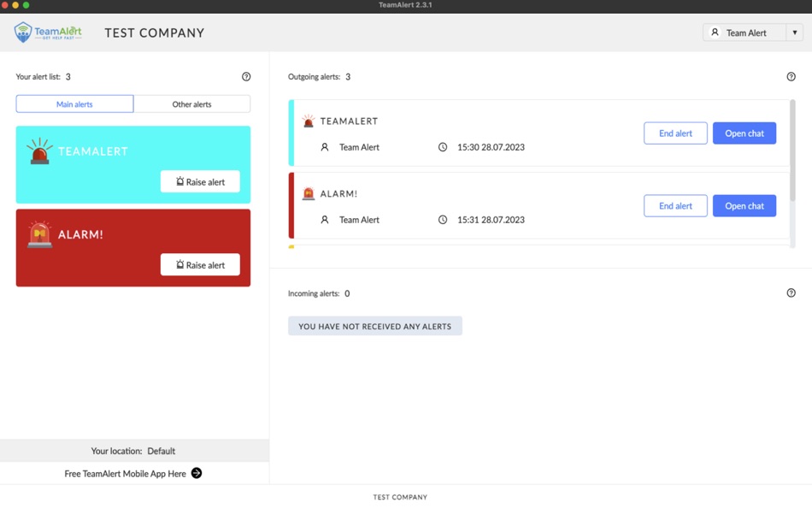
Task: Raise alert on the TEAMALERT card
Action: pos(200,181)
